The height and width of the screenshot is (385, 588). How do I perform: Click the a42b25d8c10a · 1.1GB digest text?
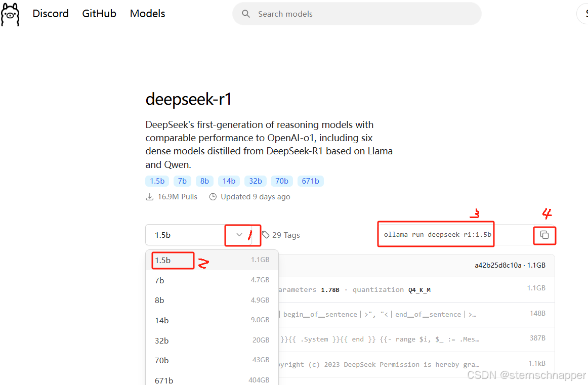pyautogui.click(x=510, y=266)
